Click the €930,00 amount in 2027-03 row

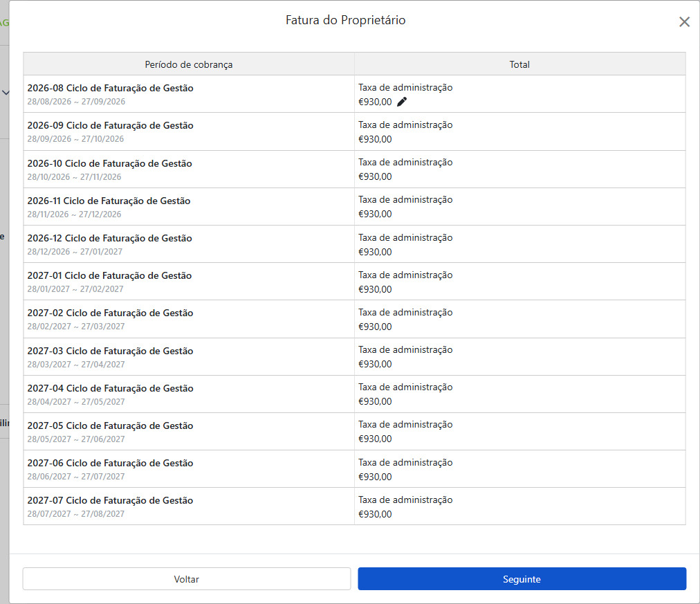pyautogui.click(x=375, y=365)
